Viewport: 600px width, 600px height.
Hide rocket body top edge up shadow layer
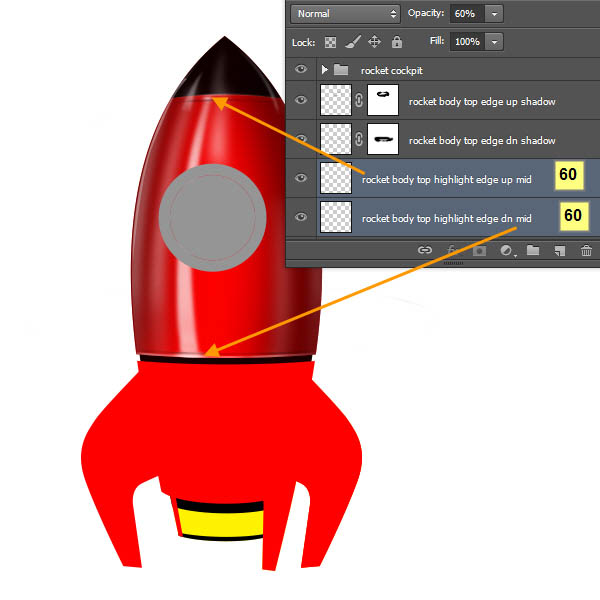point(301,100)
